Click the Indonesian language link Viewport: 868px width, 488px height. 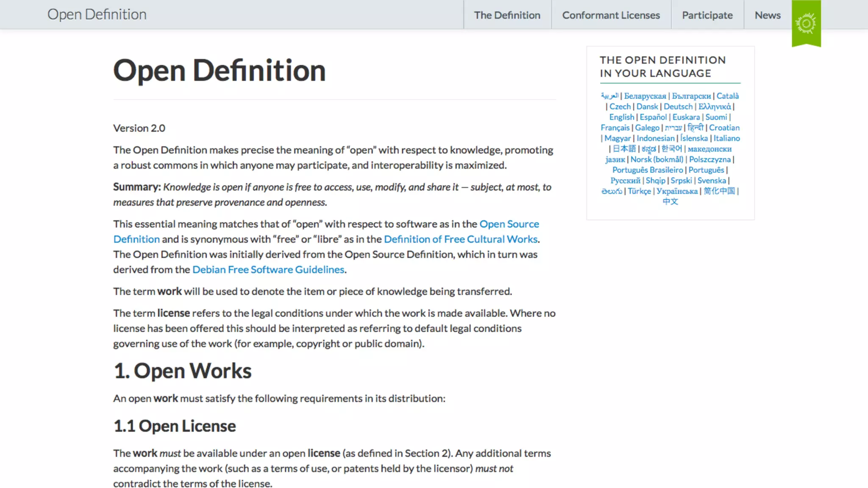click(x=655, y=138)
